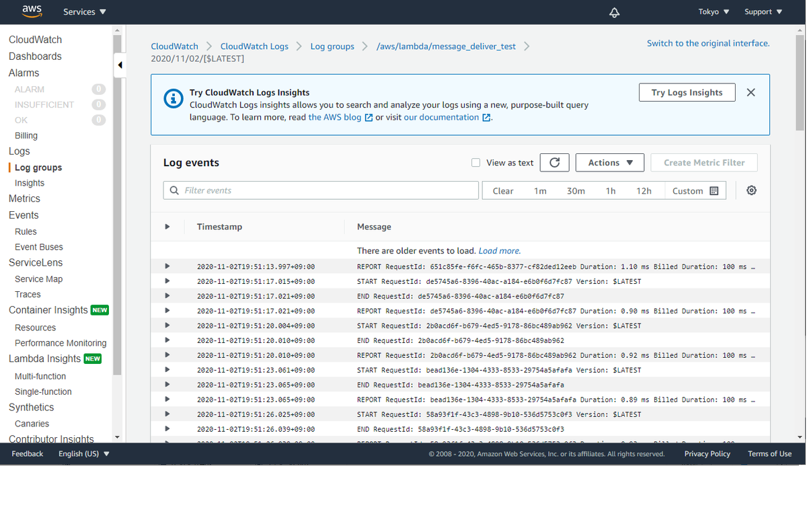Click into the Filter events field
The height and width of the screenshot is (532, 807).
pyautogui.click(x=321, y=190)
